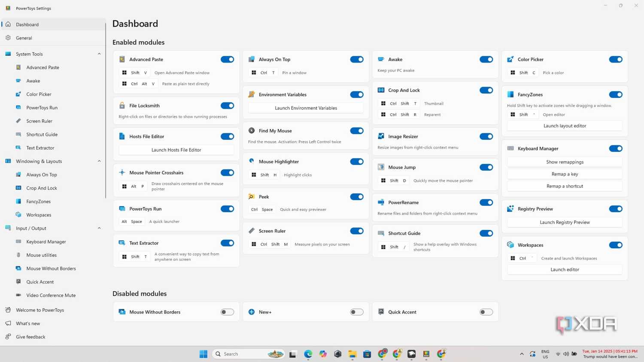
Task: Click the Remap a key button
Action: (x=565, y=174)
